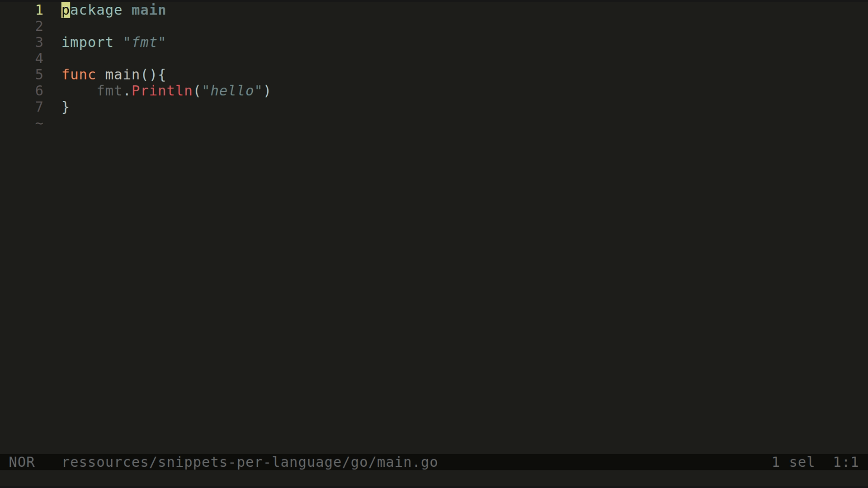The width and height of the screenshot is (868, 488).
Task: Click the "fmt" import string
Action: click(144, 42)
